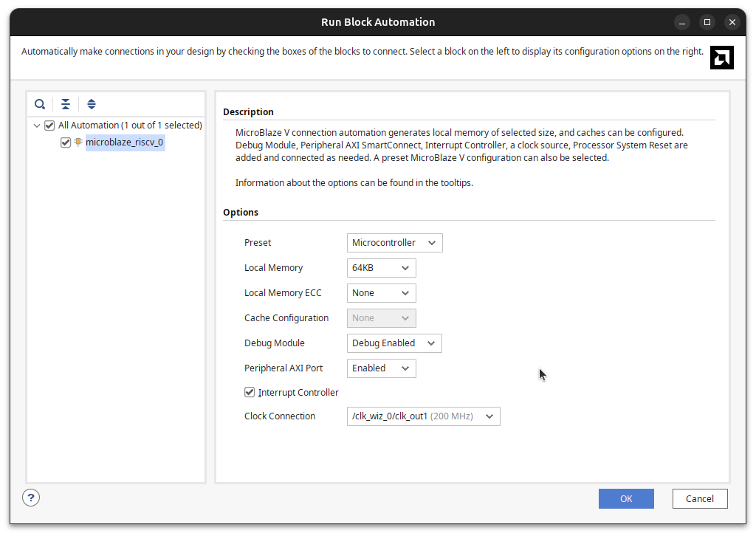Click the Cancel button
The image size is (756, 536).
pos(699,498)
